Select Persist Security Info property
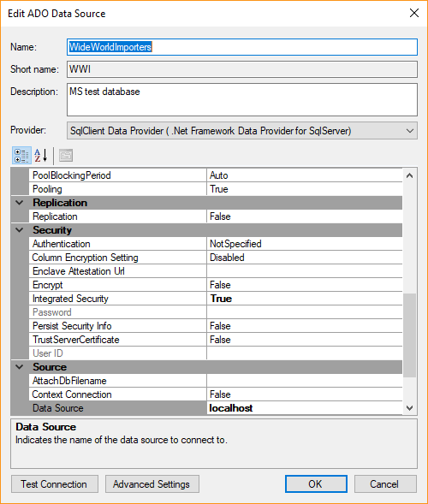The image size is (428, 504). (x=117, y=326)
